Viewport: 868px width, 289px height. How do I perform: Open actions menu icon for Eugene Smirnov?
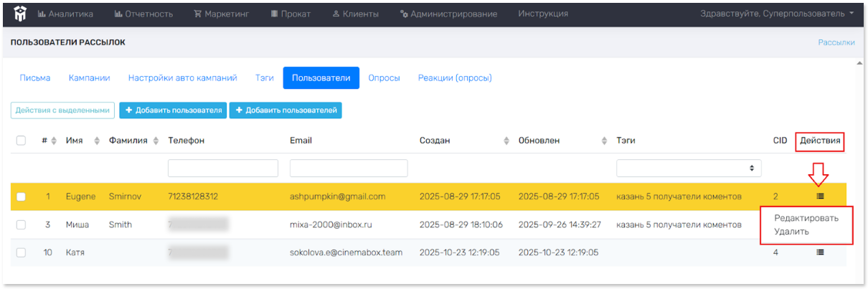820,196
